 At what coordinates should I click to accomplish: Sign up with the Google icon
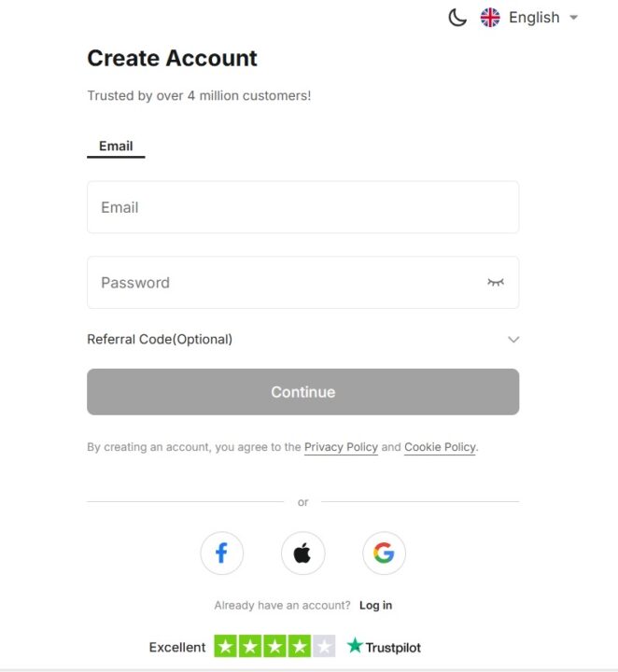tap(384, 553)
